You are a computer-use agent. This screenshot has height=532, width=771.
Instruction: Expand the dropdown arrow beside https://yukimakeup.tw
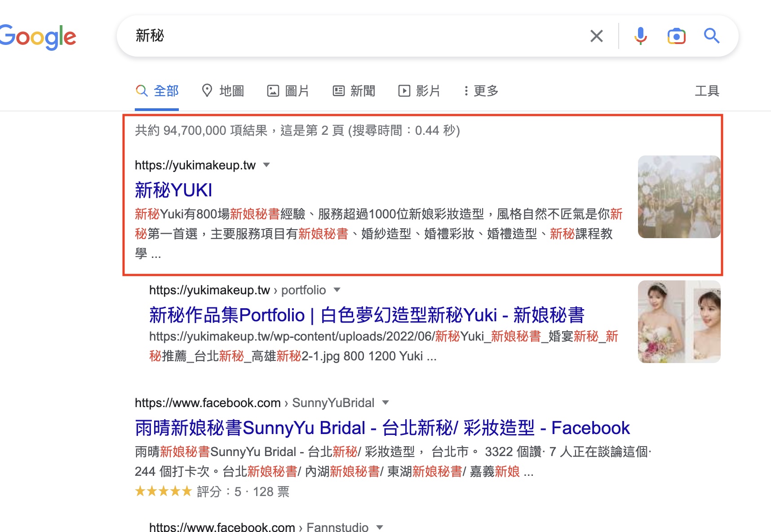[x=266, y=165]
